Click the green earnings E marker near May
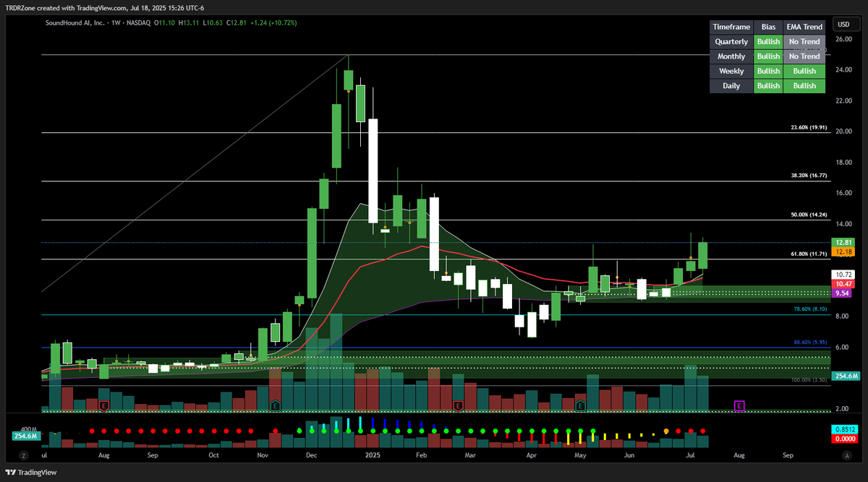Viewport: 868px width, 482px height. [580, 406]
